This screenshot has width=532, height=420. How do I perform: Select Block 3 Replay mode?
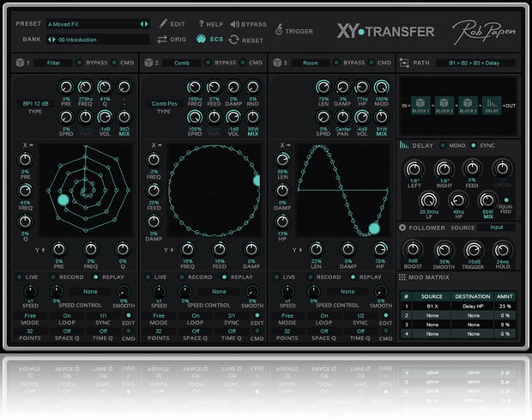click(x=353, y=277)
